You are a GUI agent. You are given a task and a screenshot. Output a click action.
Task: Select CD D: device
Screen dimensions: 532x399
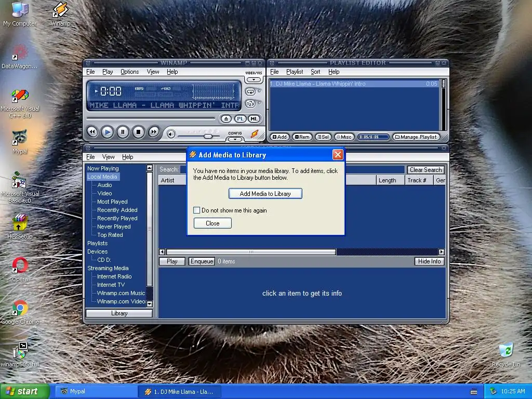pyautogui.click(x=104, y=260)
